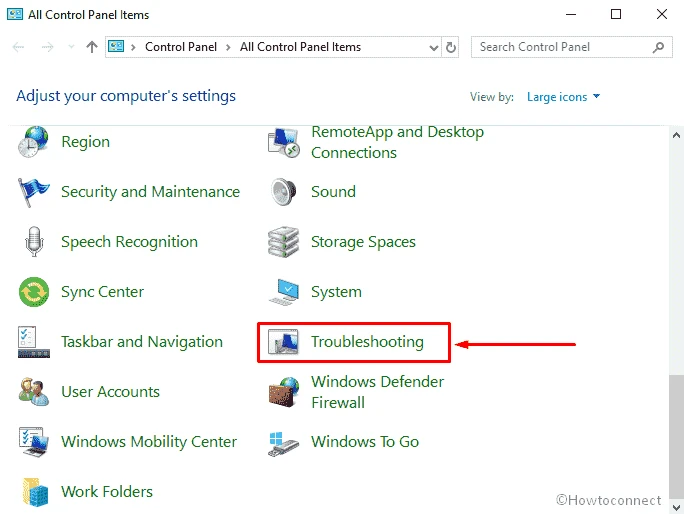This screenshot has height=514, width=684.
Task: Open the Troubleshooting icon
Action: click(x=284, y=342)
